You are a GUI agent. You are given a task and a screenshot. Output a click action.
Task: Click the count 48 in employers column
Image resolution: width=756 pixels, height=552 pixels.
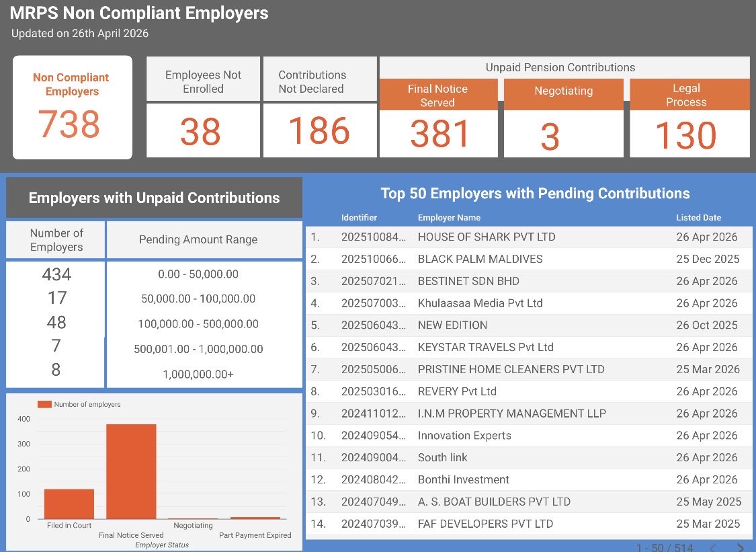click(56, 322)
